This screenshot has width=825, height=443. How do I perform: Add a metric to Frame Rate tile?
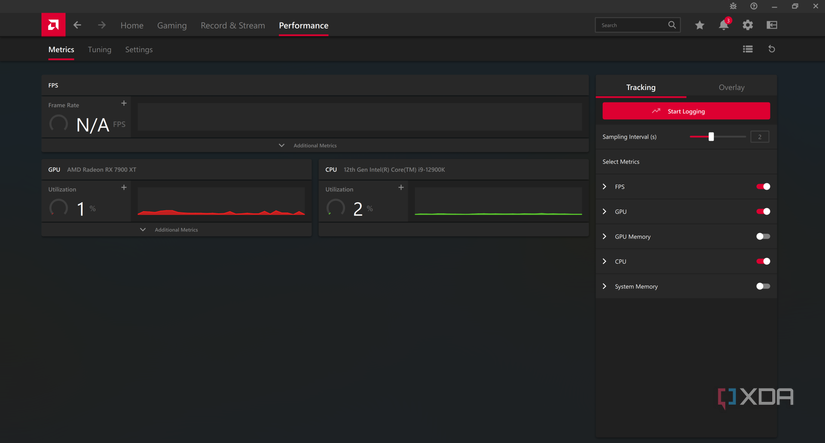124,103
